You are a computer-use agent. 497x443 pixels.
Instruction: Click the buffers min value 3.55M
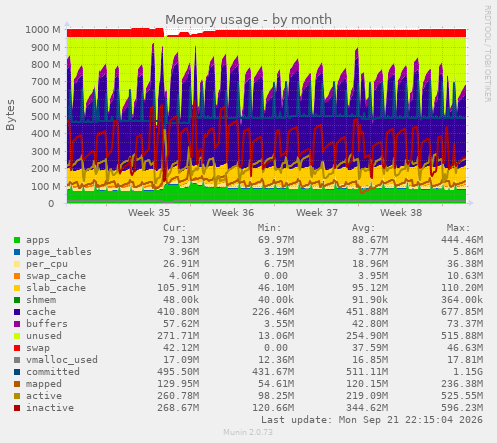click(x=279, y=324)
